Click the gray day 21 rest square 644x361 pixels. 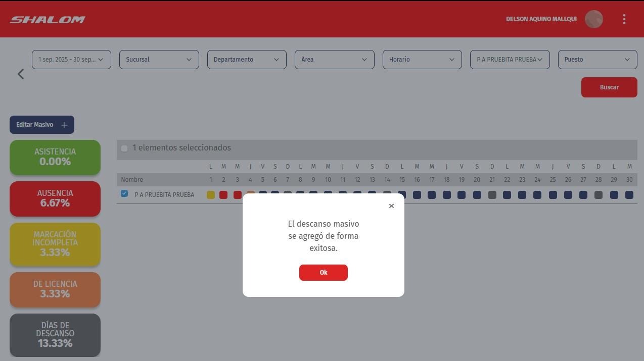(492, 195)
